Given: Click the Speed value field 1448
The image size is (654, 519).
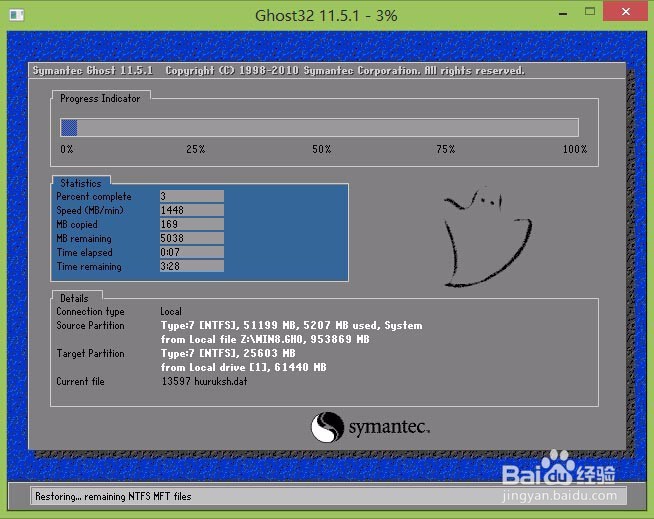Looking at the screenshot, I should pyautogui.click(x=192, y=210).
